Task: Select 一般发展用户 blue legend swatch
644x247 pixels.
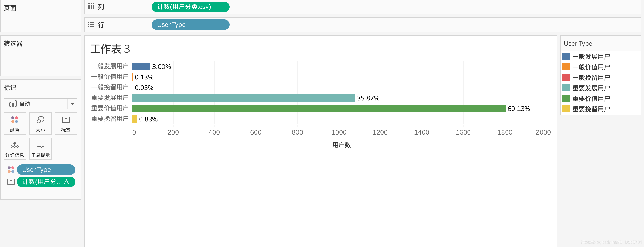Action: click(x=566, y=56)
